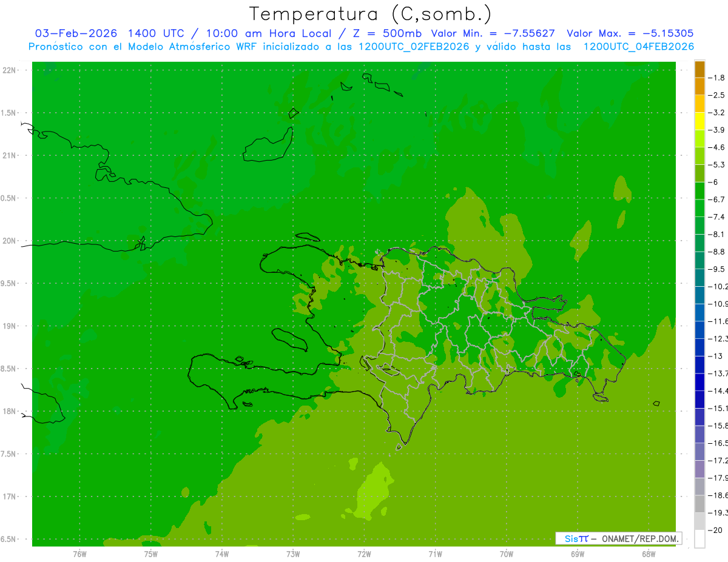
Task: Click the '-8.8' colorbar value
Action: tap(716, 252)
